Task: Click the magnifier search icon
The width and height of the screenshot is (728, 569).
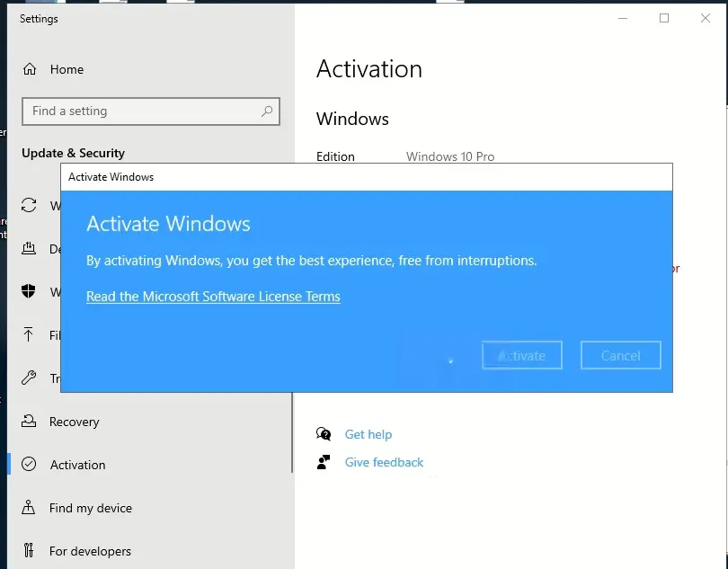Action: (x=267, y=111)
